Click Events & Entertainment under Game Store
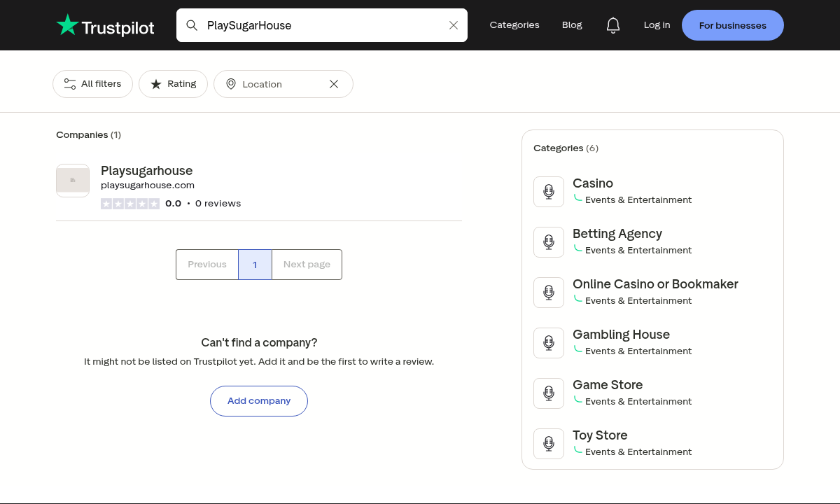Image resolution: width=840 pixels, height=504 pixels. (x=638, y=402)
